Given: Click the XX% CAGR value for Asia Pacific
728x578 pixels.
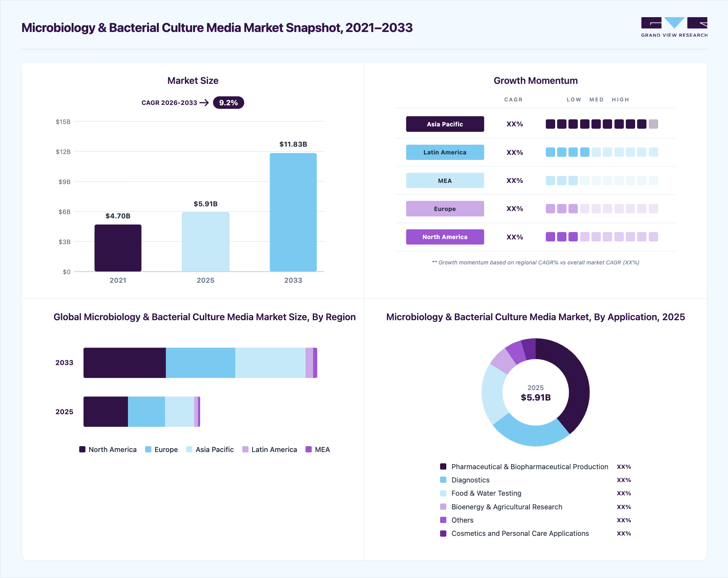Looking at the screenshot, I should click(515, 124).
